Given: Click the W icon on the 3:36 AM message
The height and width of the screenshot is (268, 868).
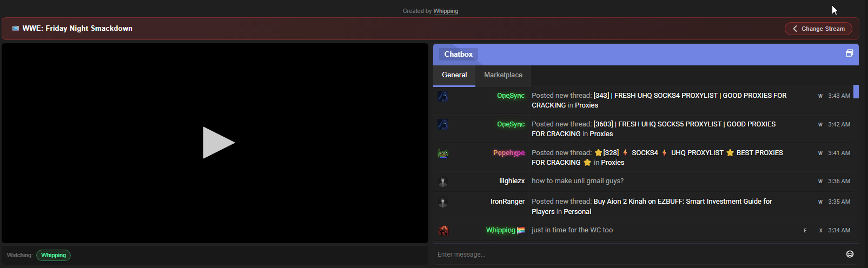Looking at the screenshot, I should [820, 182].
